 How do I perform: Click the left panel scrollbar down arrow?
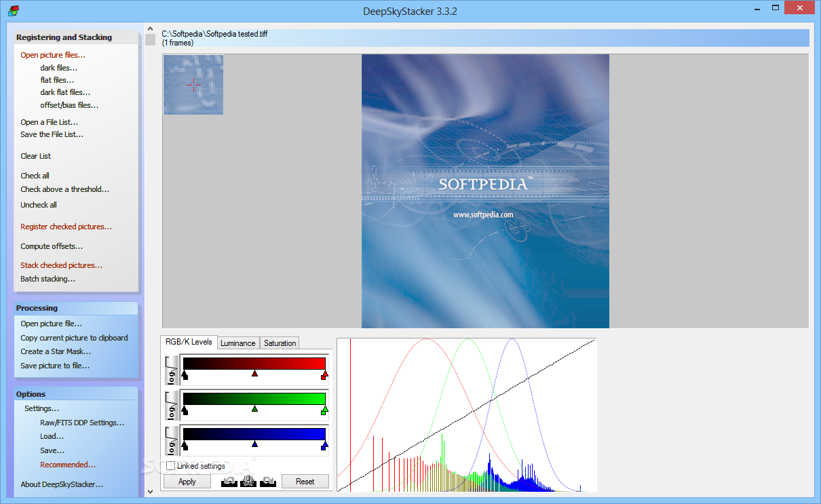[150, 492]
